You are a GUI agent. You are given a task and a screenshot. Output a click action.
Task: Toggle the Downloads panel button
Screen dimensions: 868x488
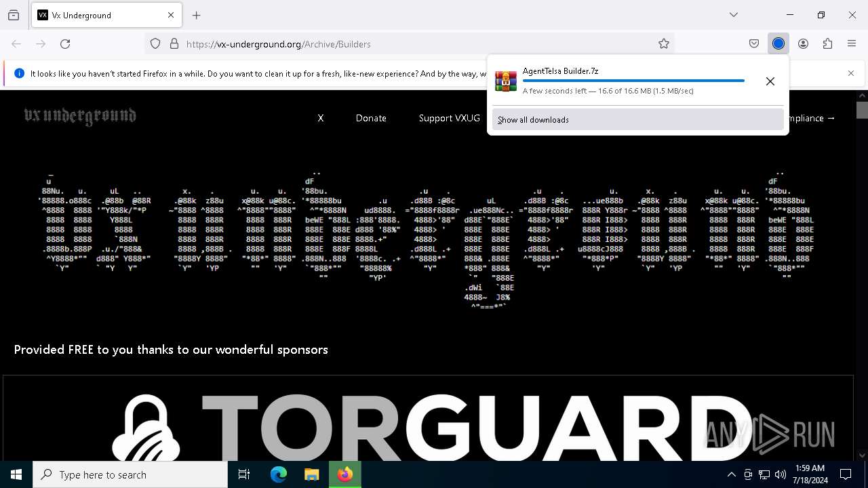point(778,44)
